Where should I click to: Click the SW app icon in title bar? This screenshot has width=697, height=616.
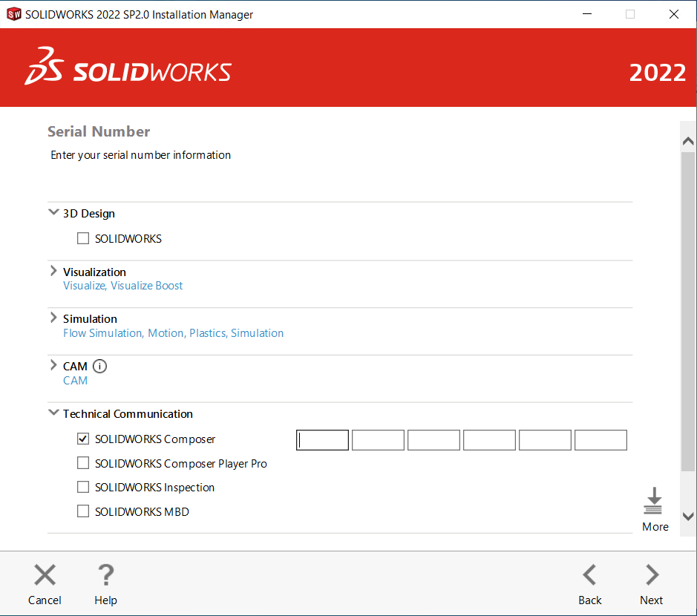pos(13,14)
